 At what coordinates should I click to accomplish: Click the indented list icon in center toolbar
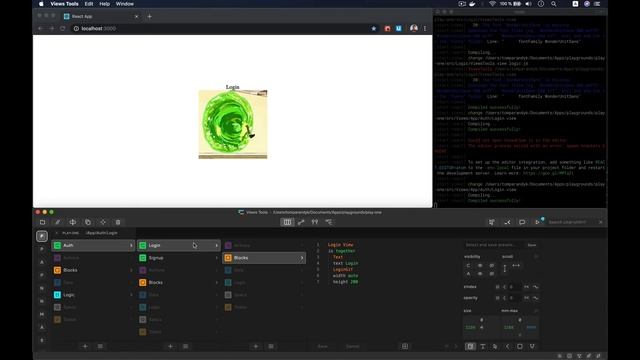(329, 222)
